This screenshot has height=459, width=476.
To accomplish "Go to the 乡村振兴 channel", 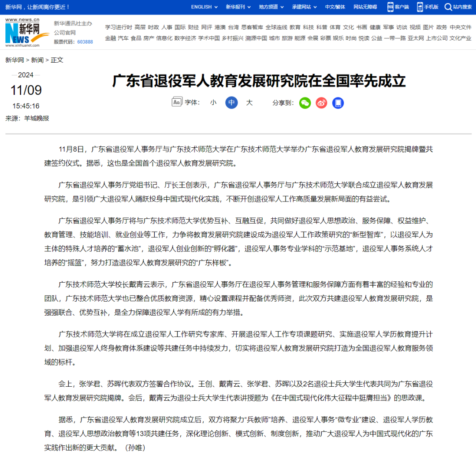I will [x=233, y=38].
